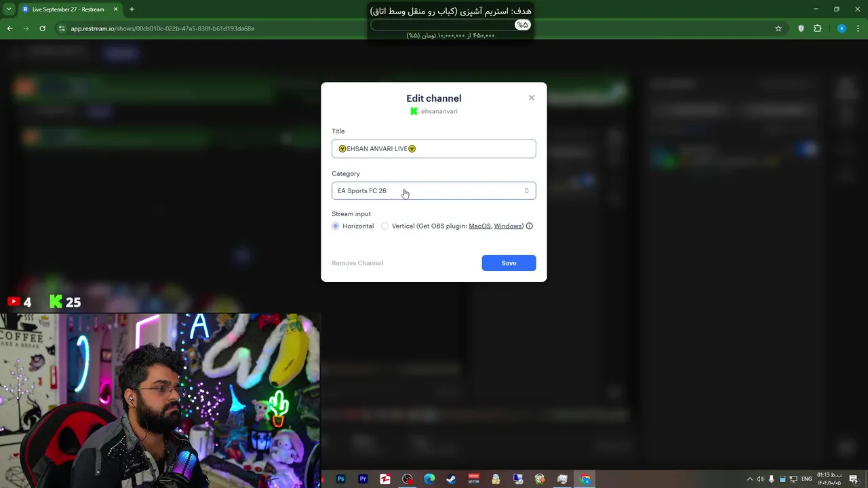Switch the ENG keyboard language
The height and width of the screenshot is (488, 868).
point(806,479)
